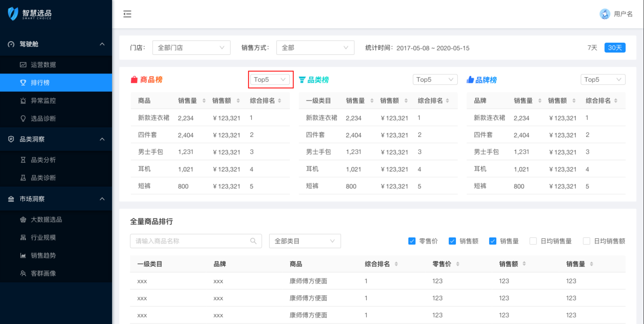This screenshot has height=324, width=644.
Task: Open the 全部门店 store dropdown
Action: pyautogui.click(x=191, y=48)
